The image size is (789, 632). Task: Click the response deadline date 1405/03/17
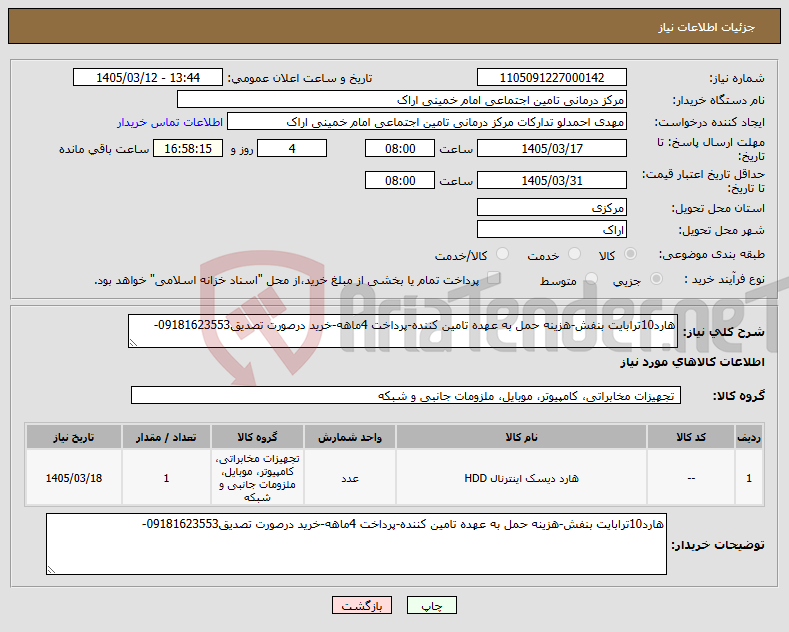click(551, 148)
